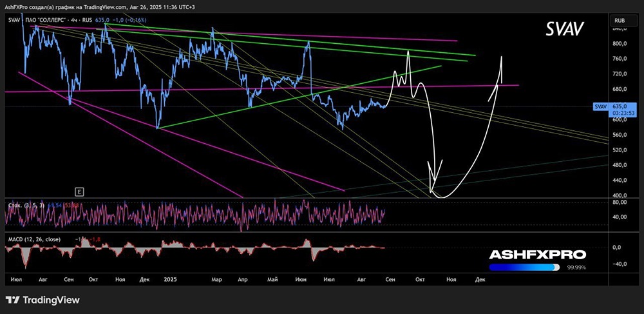Screen dimensions: 644x314
Task: Click the Июн month label on time axis
Action: pyautogui.click(x=301, y=280)
